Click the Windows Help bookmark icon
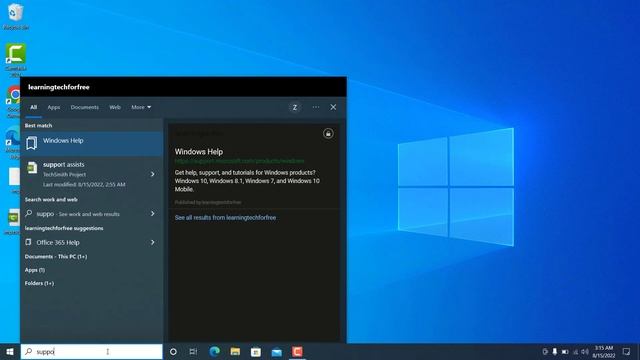Screen dimensions: 640x360 click(31, 143)
